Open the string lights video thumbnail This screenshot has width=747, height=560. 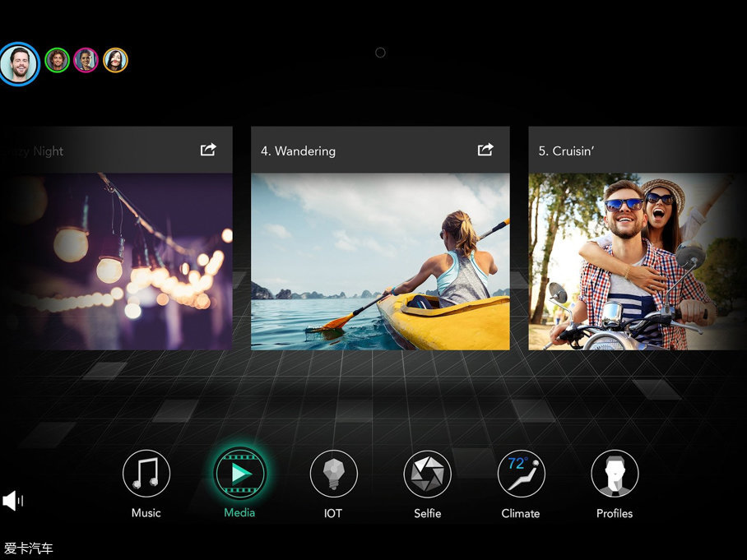(116, 261)
